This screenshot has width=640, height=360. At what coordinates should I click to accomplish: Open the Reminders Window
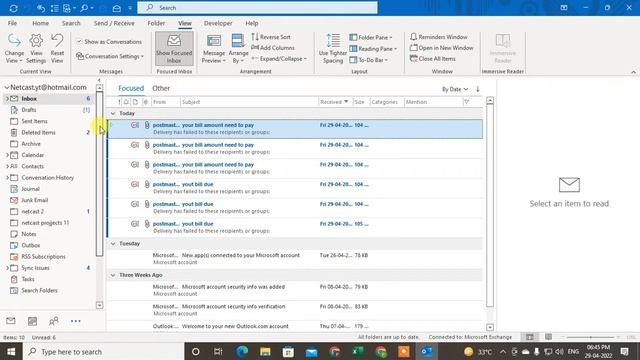[x=439, y=37]
